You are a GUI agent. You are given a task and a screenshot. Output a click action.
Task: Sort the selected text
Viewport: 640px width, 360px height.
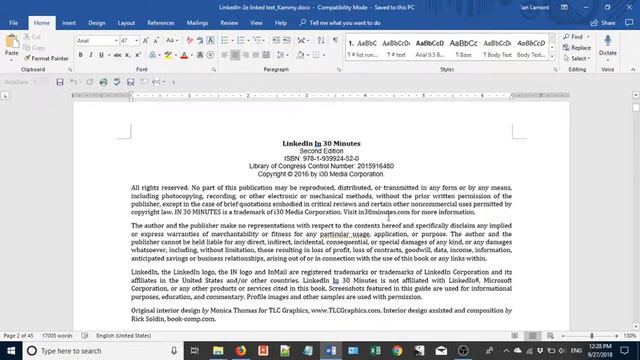point(321,40)
